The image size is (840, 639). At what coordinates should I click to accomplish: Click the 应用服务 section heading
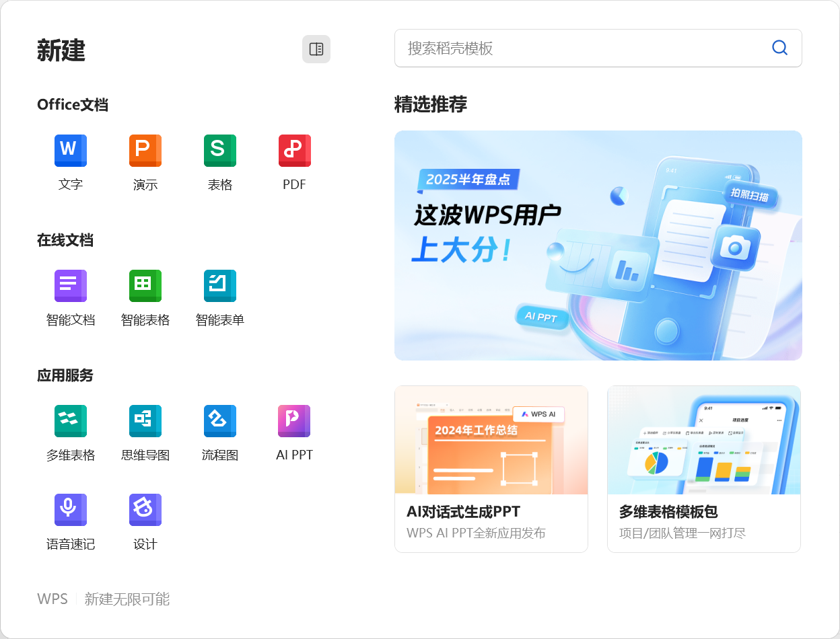[x=65, y=375]
